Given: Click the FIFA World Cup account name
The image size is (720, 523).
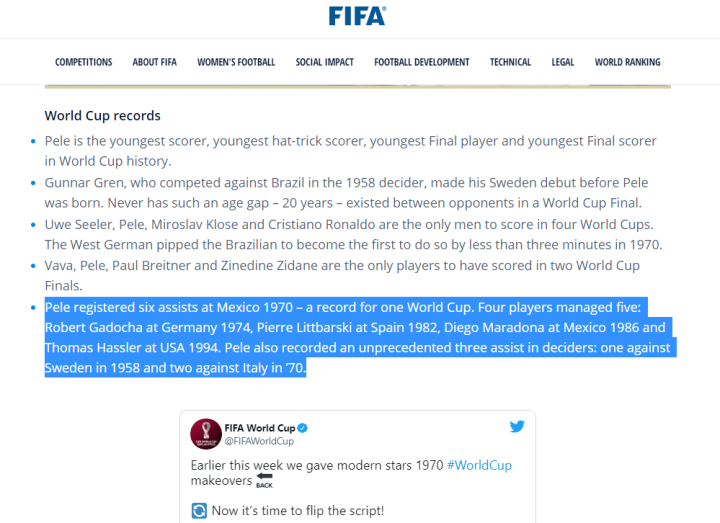Looking at the screenshot, I should (259, 427).
